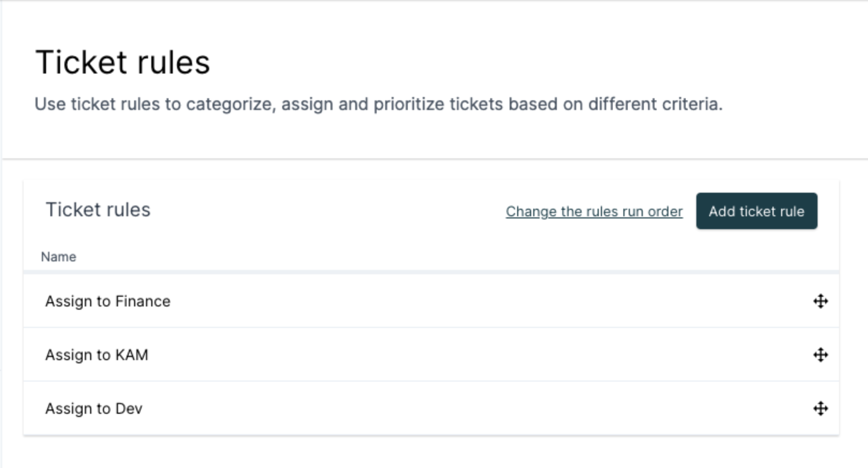Click the reorder crosshair icon in the middle row
The height and width of the screenshot is (468, 868).
tap(820, 355)
